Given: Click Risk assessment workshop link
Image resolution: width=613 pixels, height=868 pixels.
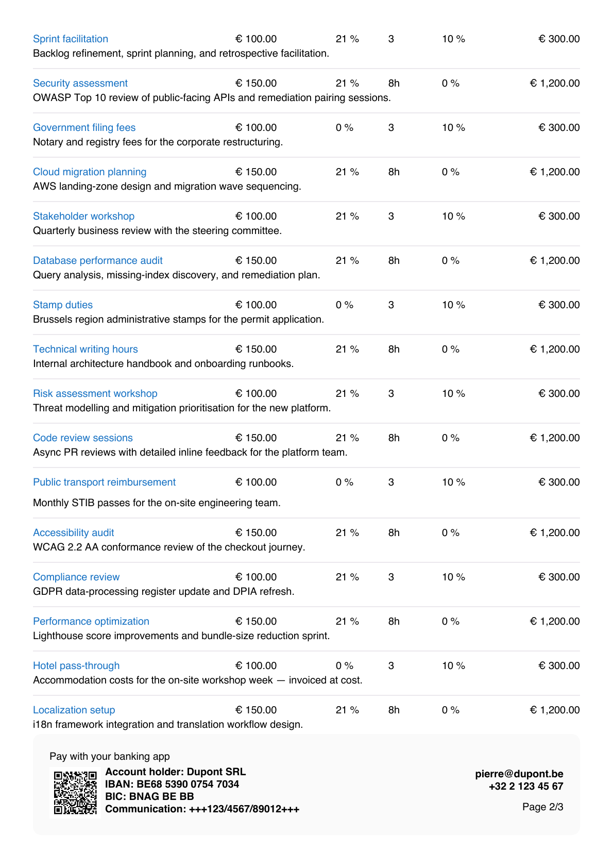Looking at the screenshot, I should click(x=95, y=393).
